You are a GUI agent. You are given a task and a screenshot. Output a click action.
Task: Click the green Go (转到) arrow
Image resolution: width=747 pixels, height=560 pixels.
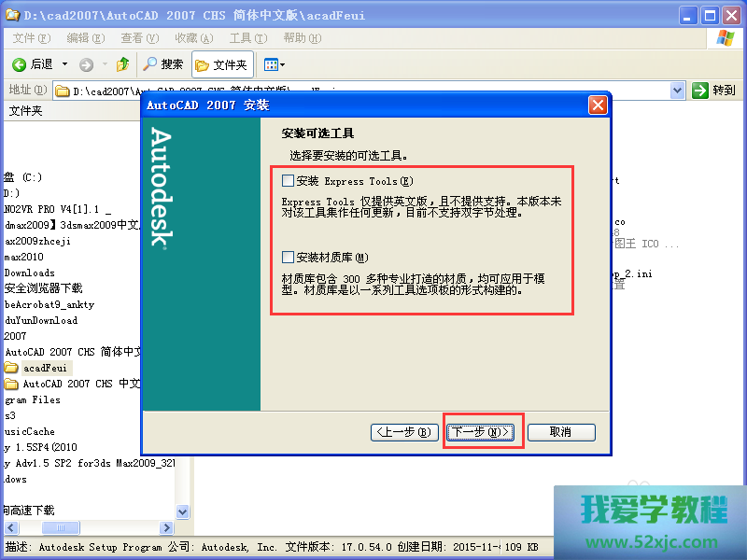[700, 91]
